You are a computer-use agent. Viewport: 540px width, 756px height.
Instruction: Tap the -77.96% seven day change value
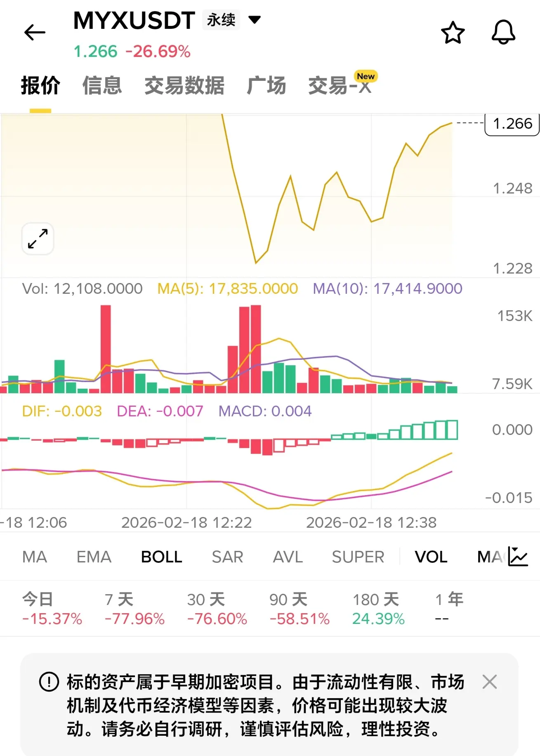pyautogui.click(x=134, y=619)
